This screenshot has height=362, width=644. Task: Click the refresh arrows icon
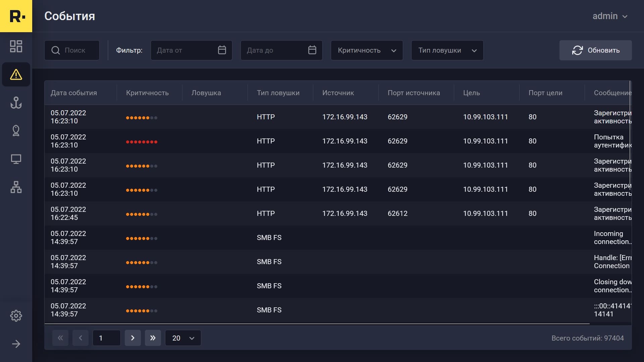577,50
